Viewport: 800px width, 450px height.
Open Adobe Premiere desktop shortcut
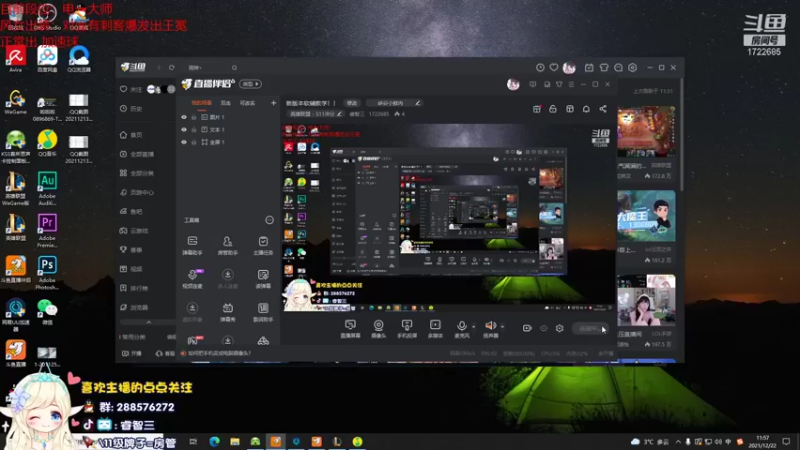coord(47,231)
